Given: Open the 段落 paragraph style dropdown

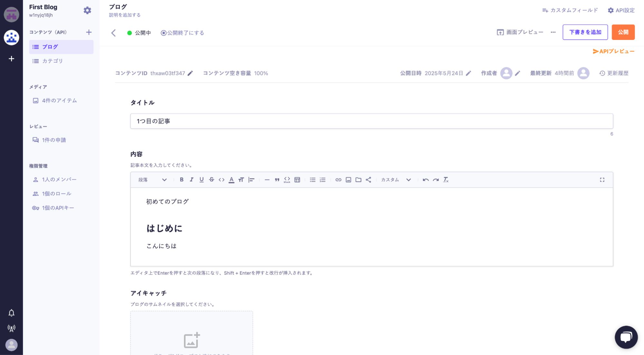Looking at the screenshot, I should [x=152, y=180].
